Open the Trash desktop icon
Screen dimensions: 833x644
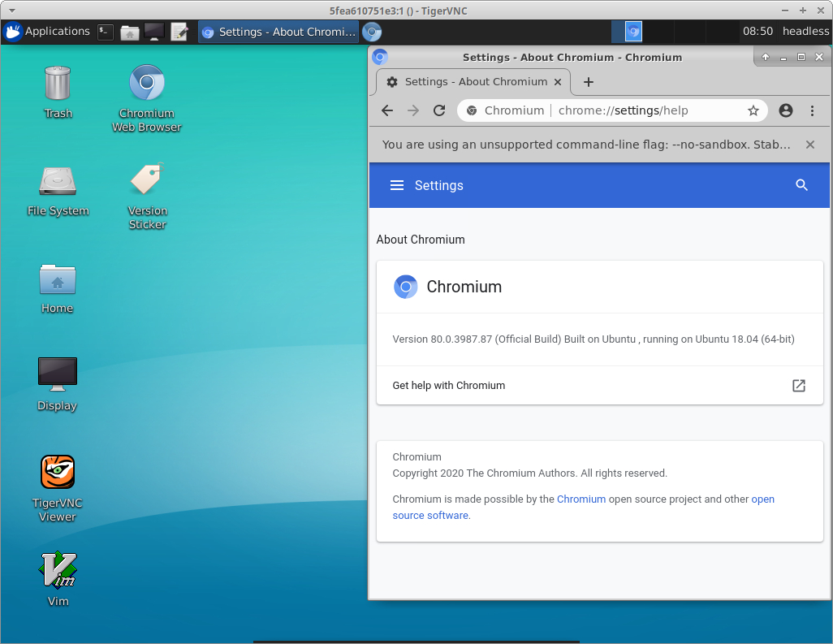pos(58,92)
